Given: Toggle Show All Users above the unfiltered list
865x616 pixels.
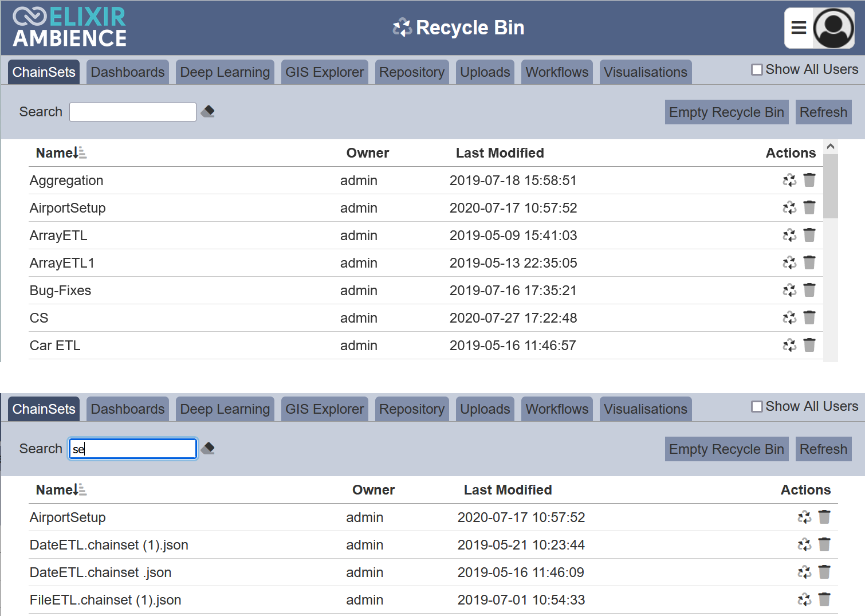Looking at the screenshot, I should (757, 69).
